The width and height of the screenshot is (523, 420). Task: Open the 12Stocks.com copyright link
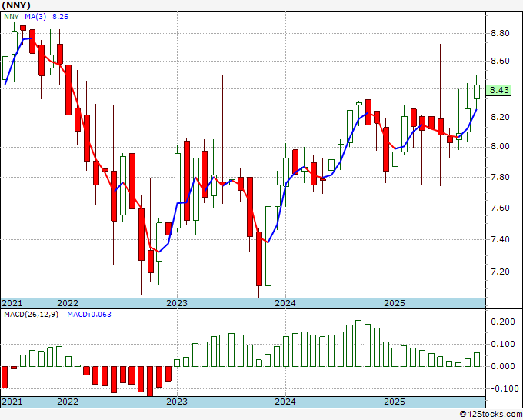tap(491, 414)
